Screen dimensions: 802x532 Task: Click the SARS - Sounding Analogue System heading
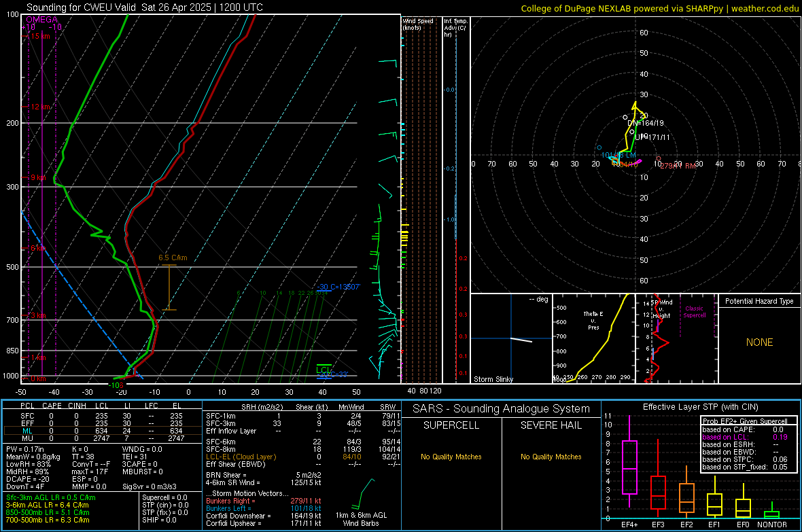point(502,409)
